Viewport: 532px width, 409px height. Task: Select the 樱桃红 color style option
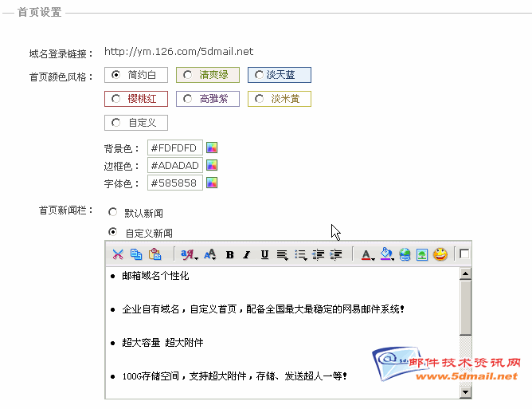pyautogui.click(x=116, y=99)
